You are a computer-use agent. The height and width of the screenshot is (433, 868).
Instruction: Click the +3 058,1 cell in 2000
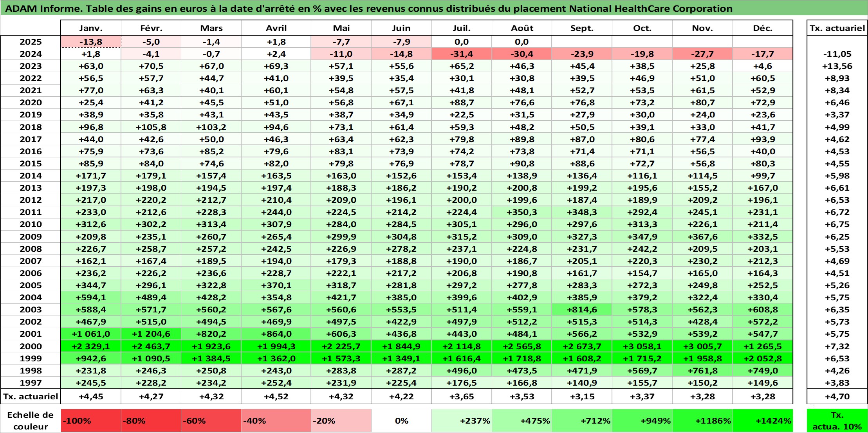642,346
